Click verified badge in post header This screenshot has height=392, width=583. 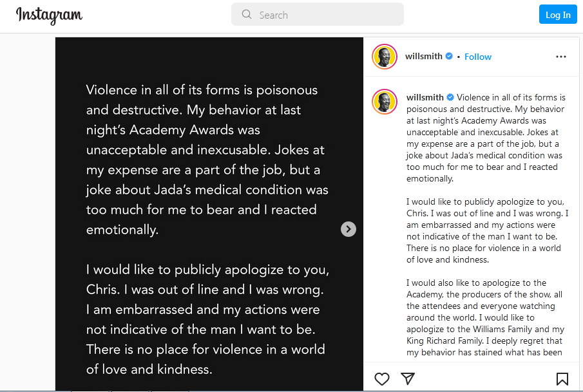[x=449, y=57]
